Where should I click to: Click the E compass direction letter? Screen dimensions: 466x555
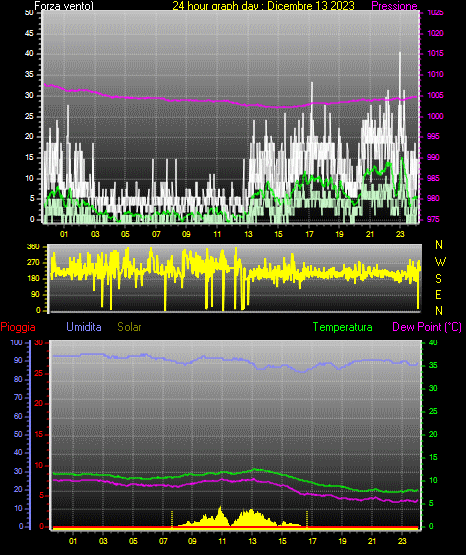(x=438, y=294)
